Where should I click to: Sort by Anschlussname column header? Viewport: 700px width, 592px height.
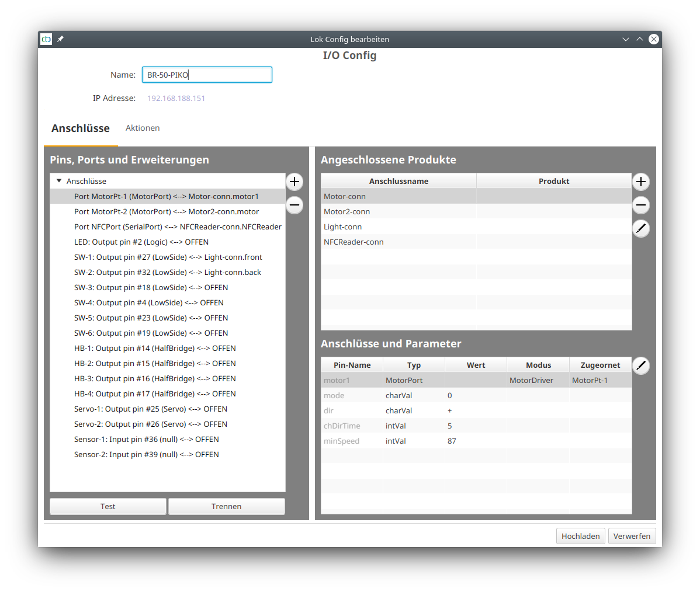tap(398, 181)
